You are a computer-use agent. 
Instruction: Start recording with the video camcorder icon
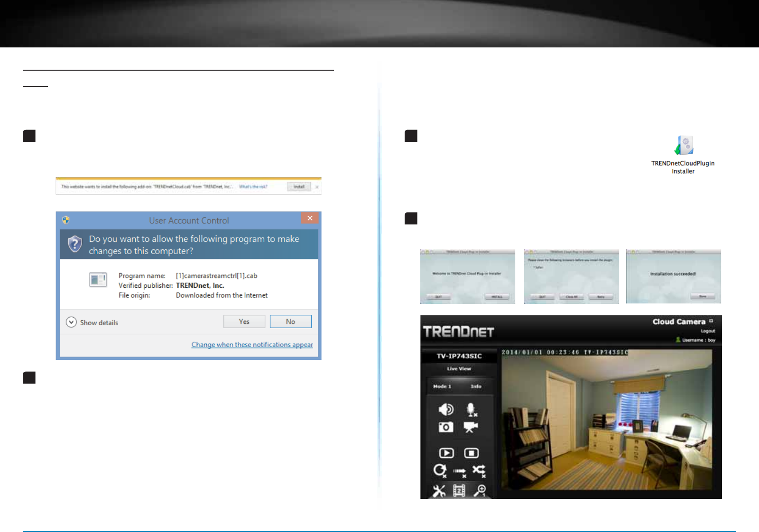(x=471, y=427)
